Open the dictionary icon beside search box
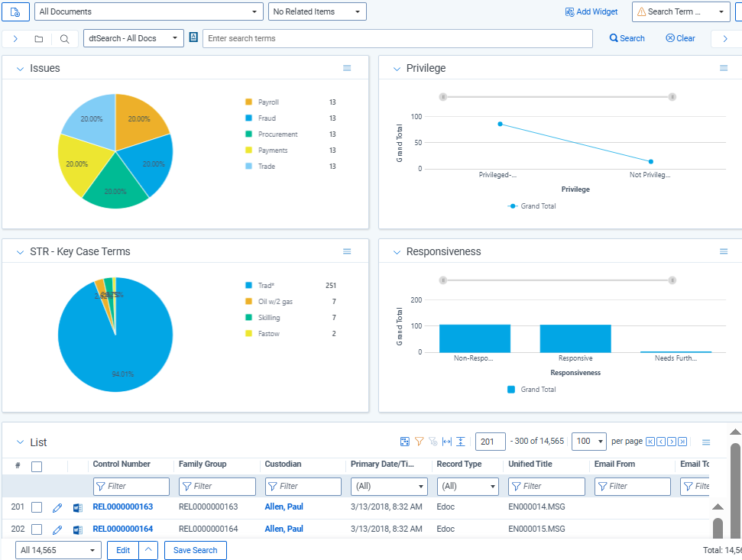 pyautogui.click(x=193, y=37)
